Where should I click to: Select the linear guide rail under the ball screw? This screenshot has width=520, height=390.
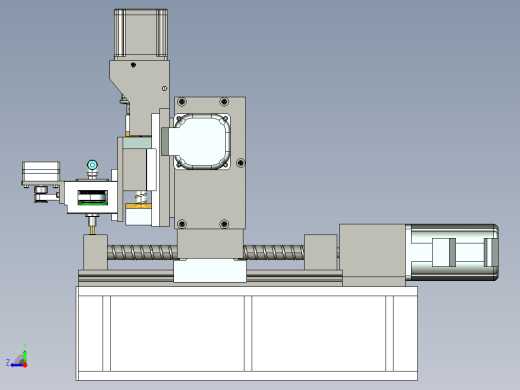210,278
